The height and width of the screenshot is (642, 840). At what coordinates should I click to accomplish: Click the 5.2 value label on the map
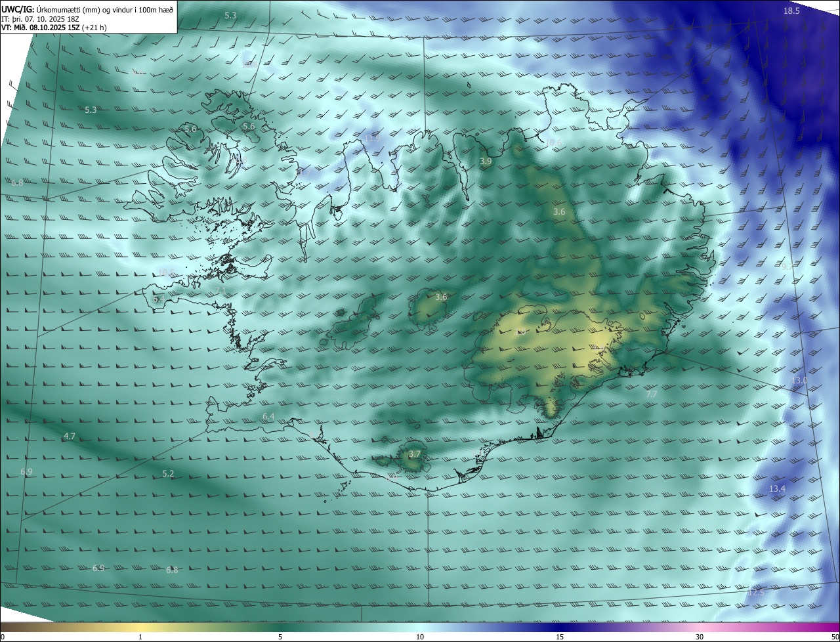click(168, 473)
